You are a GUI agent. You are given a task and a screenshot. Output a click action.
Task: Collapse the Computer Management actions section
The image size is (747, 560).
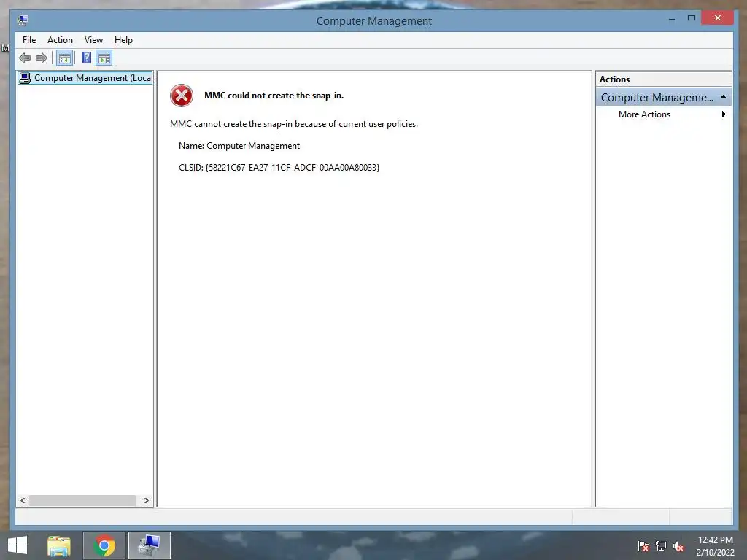723,97
